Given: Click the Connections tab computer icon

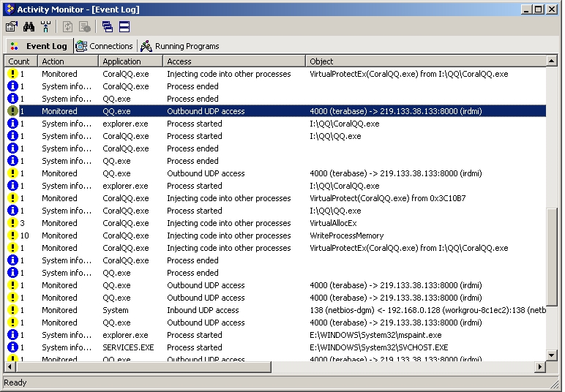Looking at the screenshot, I should pyautogui.click(x=81, y=46).
